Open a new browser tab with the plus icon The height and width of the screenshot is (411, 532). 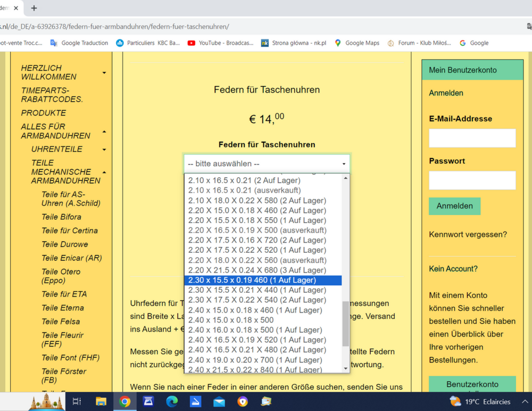point(34,8)
